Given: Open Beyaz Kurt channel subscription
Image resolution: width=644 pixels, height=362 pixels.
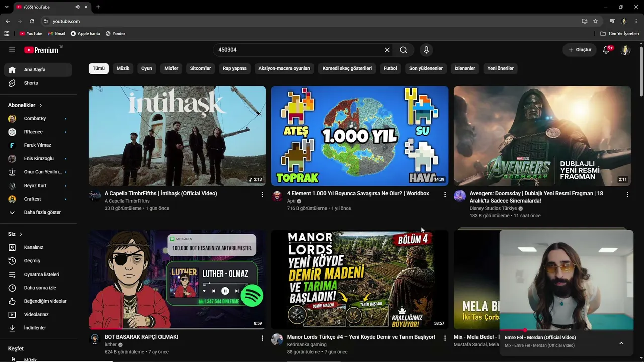Looking at the screenshot, I should click(38, 186).
